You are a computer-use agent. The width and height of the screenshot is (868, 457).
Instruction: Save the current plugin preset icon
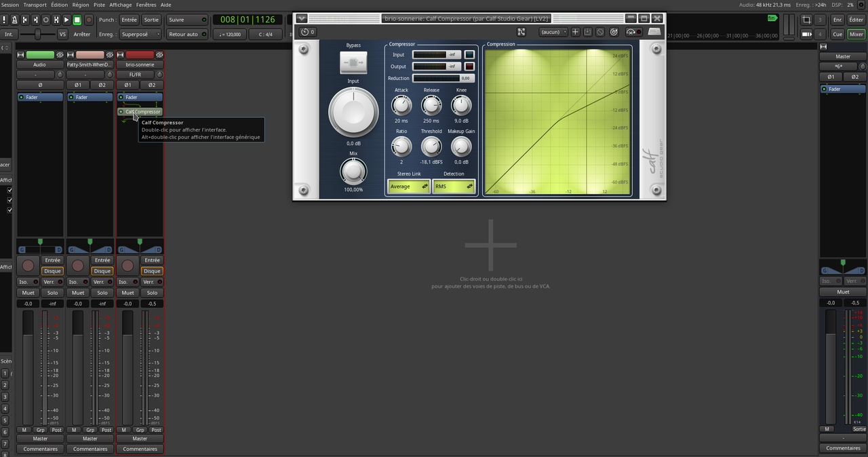(587, 32)
